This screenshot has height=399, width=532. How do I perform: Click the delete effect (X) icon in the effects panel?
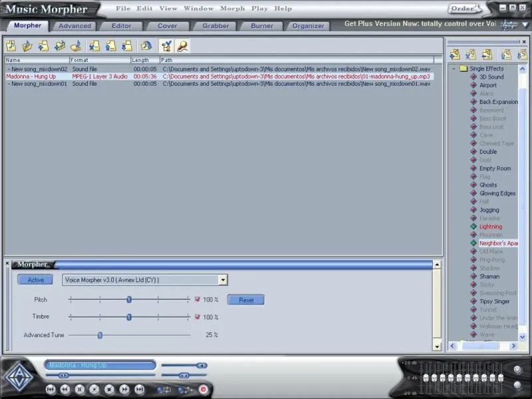pos(471,55)
